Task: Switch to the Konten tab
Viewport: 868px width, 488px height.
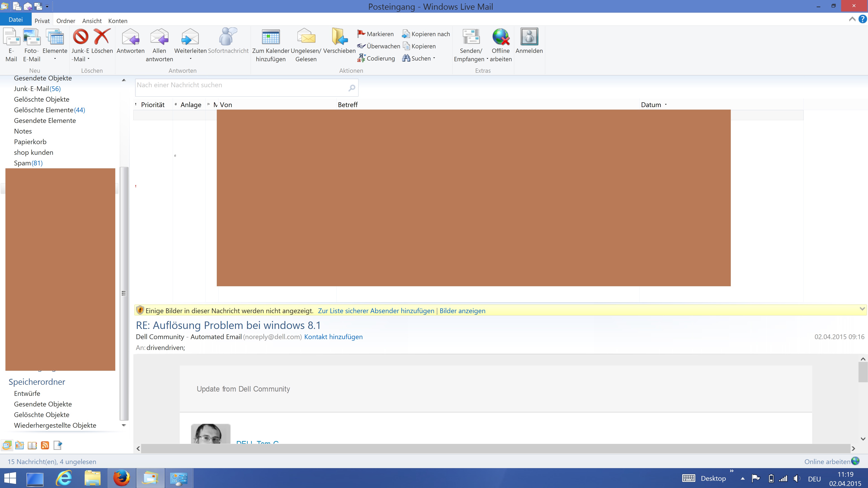Action: tap(118, 21)
